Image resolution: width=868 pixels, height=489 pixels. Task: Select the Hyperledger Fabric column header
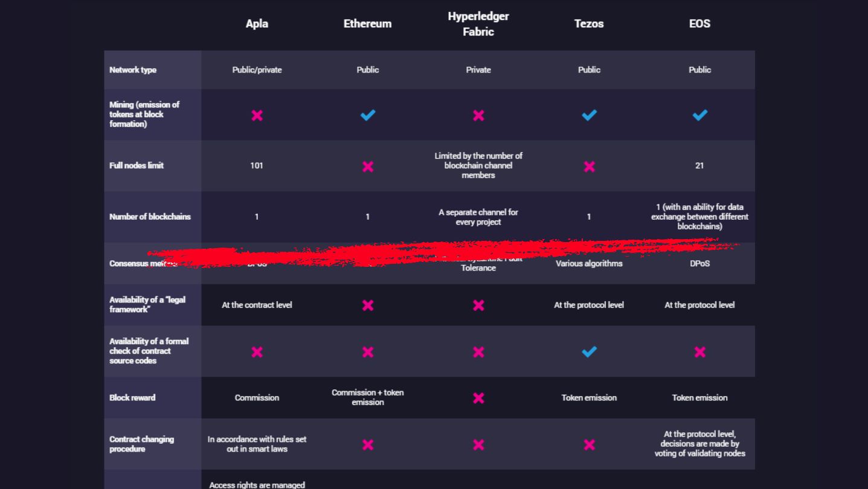coord(478,24)
